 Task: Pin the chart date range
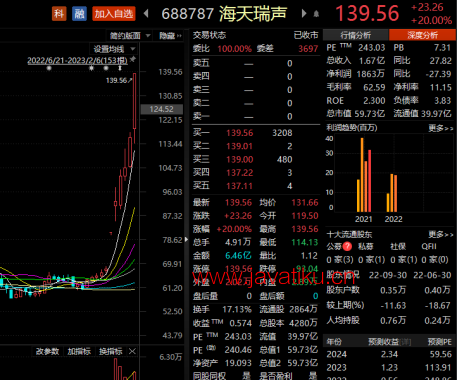coord(133,59)
